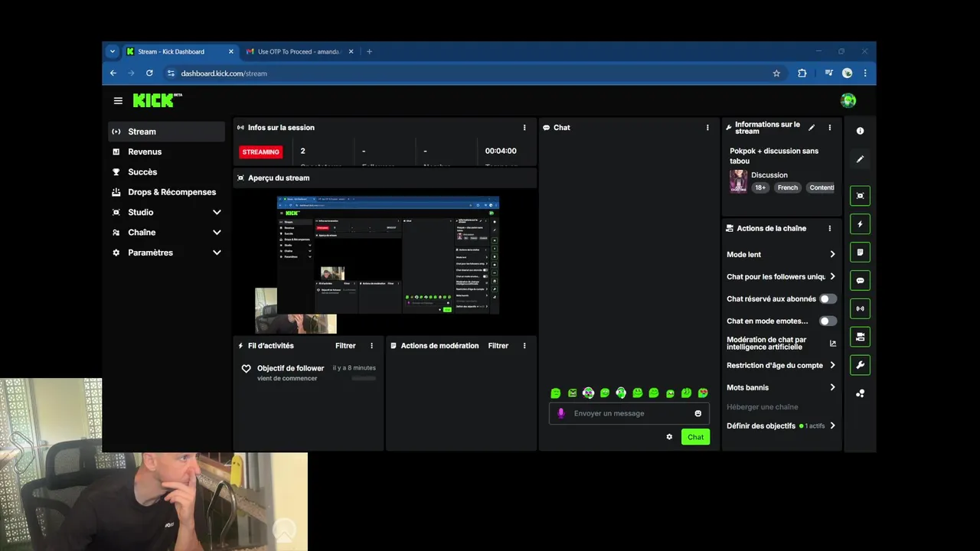Open the hamburger navigation menu

pyautogui.click(x=118, y=100)
